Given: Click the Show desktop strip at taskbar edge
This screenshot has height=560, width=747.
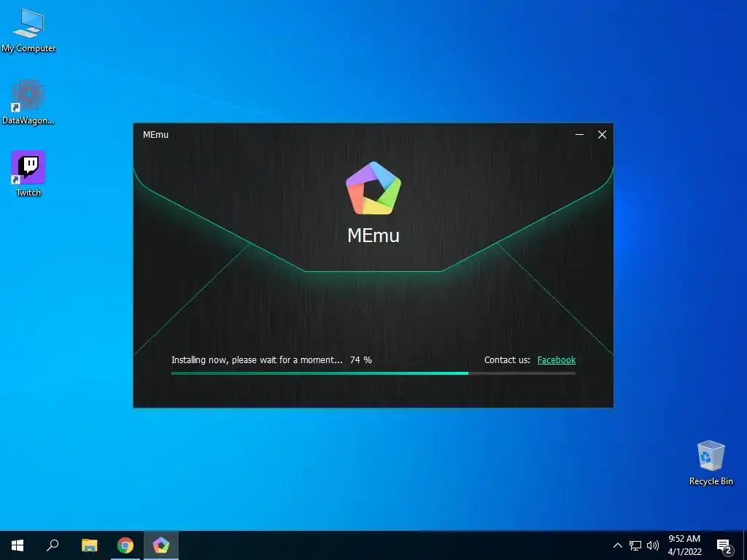Looking at the screenshot, I should click(745, 545).
